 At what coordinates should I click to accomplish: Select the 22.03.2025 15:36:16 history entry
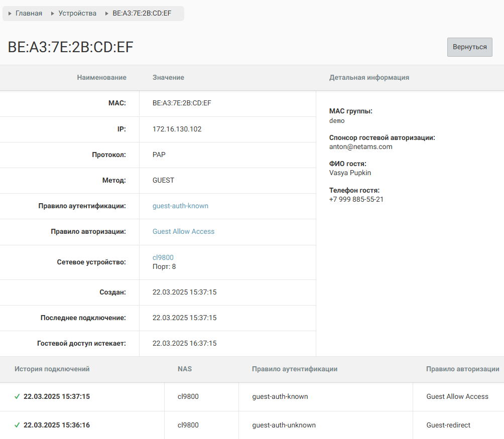[57, 425]
